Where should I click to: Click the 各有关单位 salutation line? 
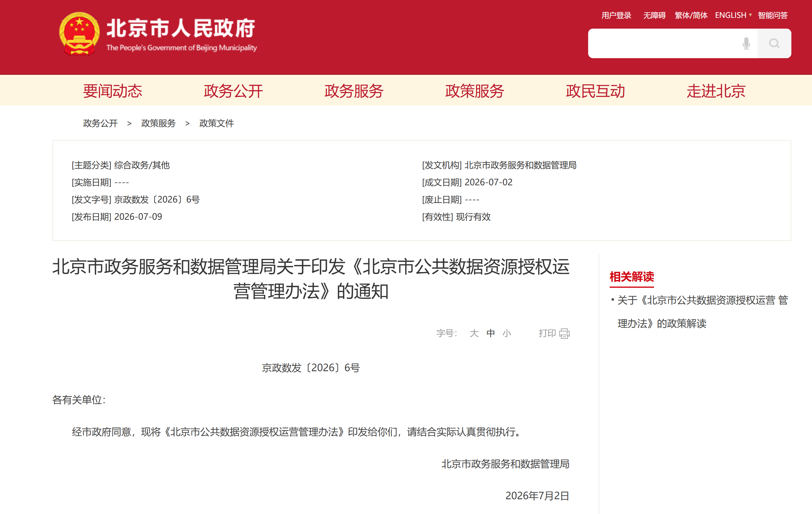[79, 400]
